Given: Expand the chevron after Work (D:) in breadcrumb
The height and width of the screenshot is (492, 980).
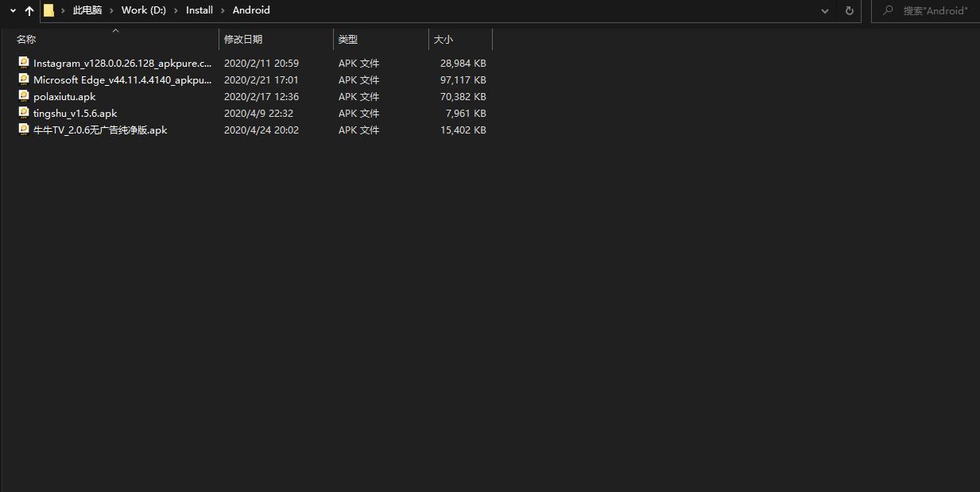Looking at the screenshot, I should tap(176, 10).
